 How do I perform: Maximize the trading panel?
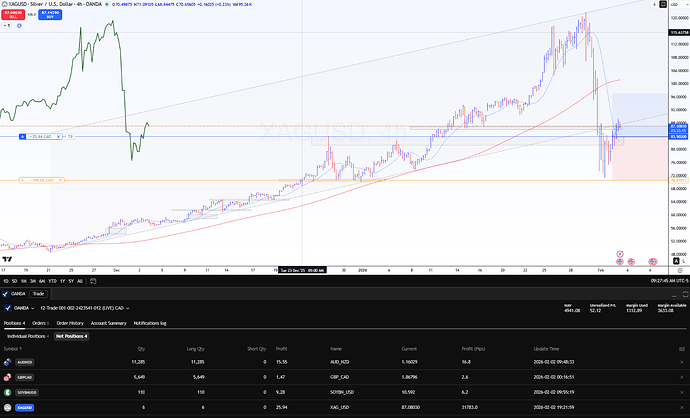tap(685, 294)
